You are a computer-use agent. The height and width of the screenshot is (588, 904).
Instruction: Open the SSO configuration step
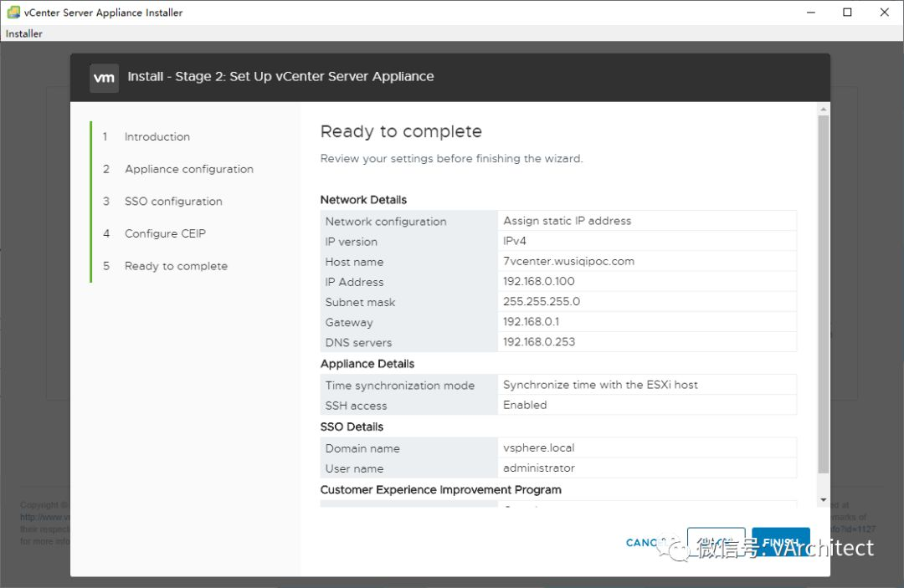[173, 202]
